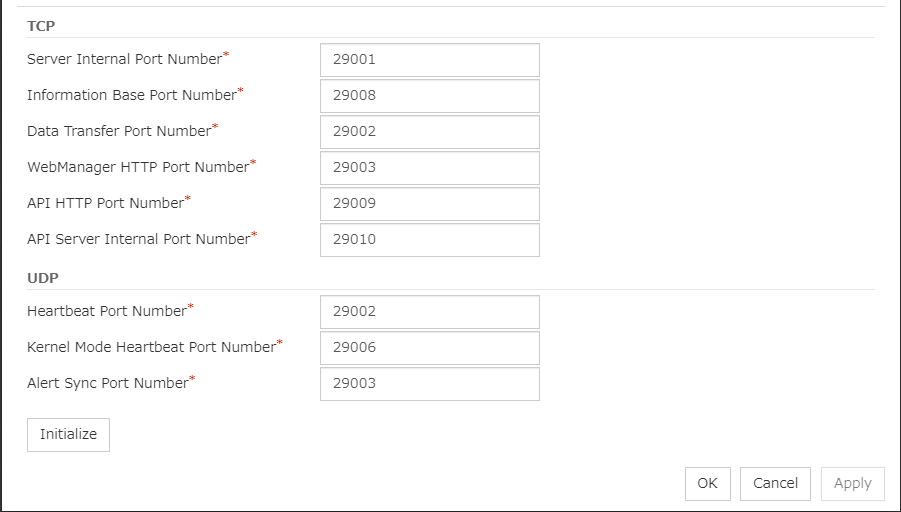
Task: Select the Data Transfer Port Number field
Action: click(x=429, y=132)
